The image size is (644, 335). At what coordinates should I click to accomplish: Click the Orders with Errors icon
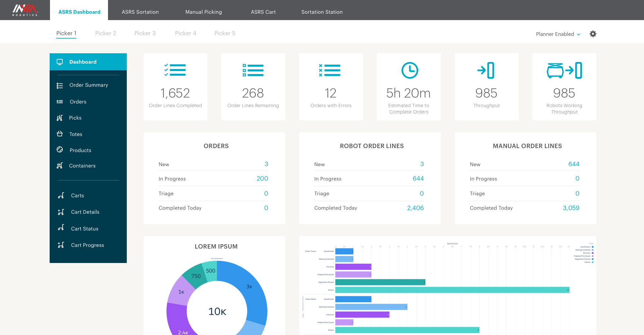330,70
